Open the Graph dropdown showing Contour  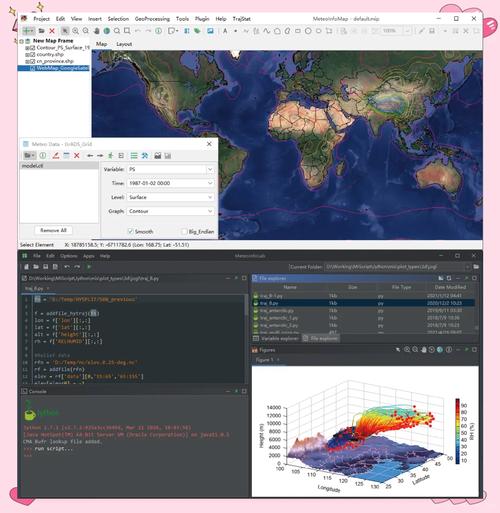(170, 211)
